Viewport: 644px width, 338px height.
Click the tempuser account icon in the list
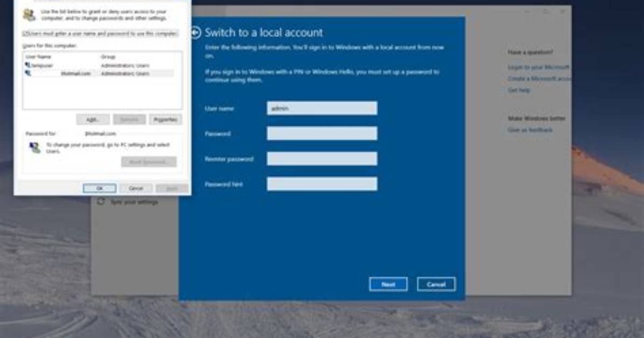pyautogui.click(x=27, y=65)
